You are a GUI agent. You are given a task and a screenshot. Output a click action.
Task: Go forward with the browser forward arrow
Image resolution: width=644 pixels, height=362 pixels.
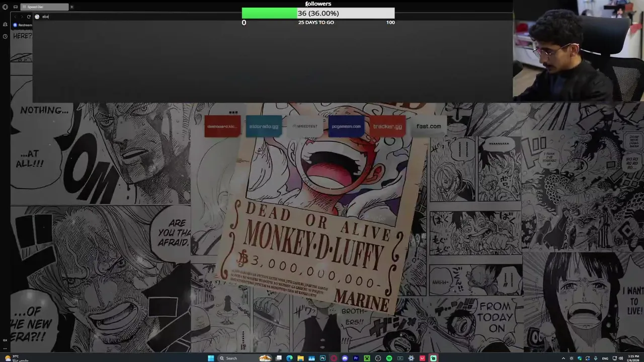coord(21,17)
